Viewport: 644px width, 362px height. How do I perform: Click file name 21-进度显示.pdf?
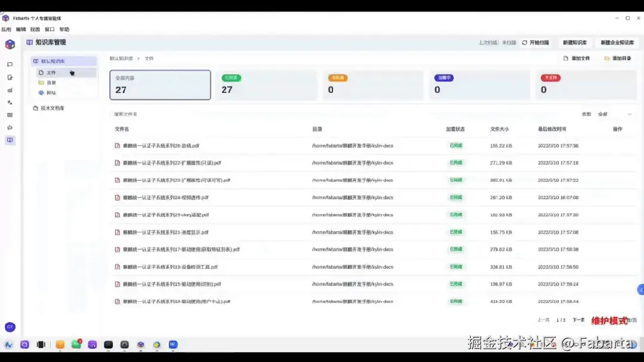[166, 233]
